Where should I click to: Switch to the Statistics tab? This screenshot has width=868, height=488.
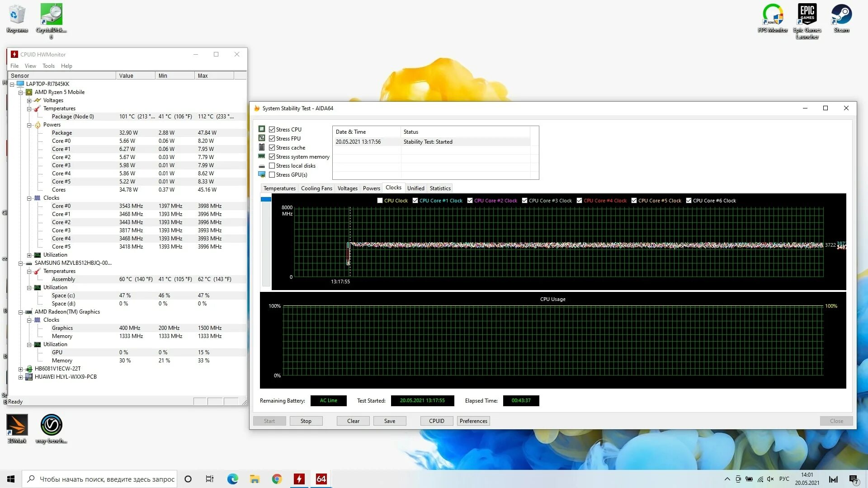pyautogui.click(x=440, y=188)
